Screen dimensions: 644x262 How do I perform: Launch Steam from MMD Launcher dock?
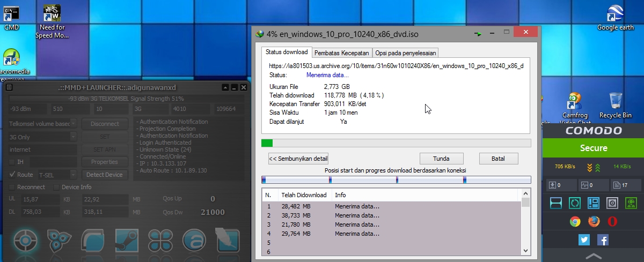coord(127,239)
